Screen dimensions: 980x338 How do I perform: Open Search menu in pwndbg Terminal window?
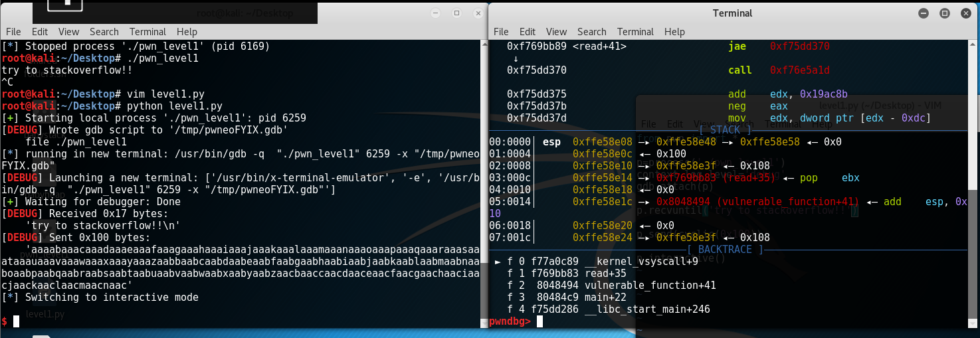click(592, 31)
